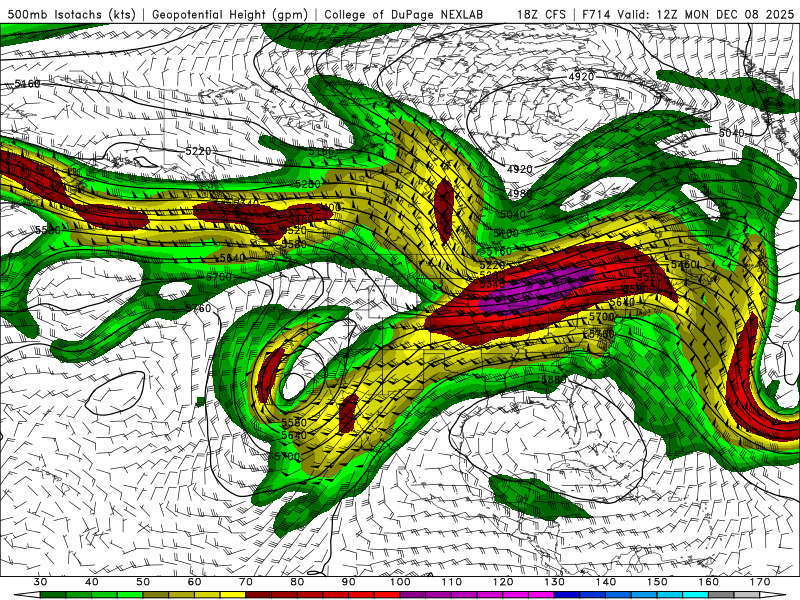The width and height of the screenshot is (800, 600).
Task: Click the 170 value on color scale
Action: click(x=760, y=582)
